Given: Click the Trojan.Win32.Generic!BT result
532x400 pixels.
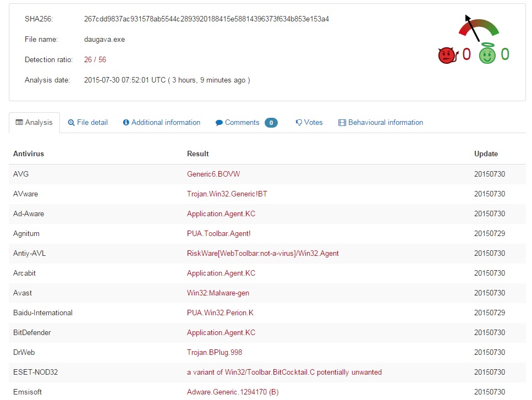Looking at the screenshot, I should pyautogui.click(x=227, y=194).
